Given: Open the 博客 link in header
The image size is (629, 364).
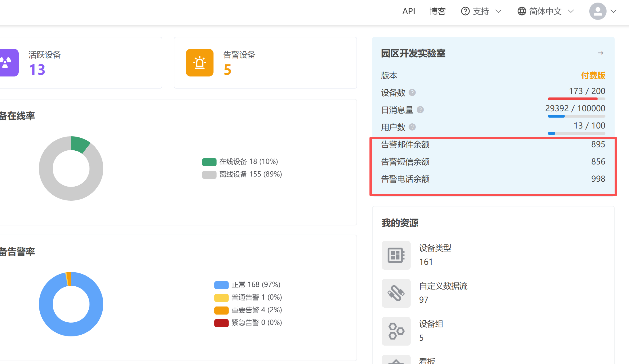Looking at the screenshot, I should click(437, 11).
